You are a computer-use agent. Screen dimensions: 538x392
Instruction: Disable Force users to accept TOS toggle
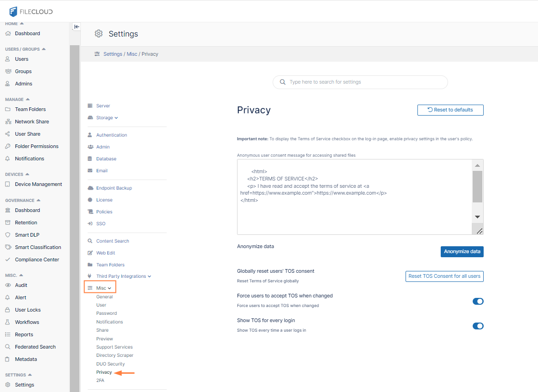[478, 302]
